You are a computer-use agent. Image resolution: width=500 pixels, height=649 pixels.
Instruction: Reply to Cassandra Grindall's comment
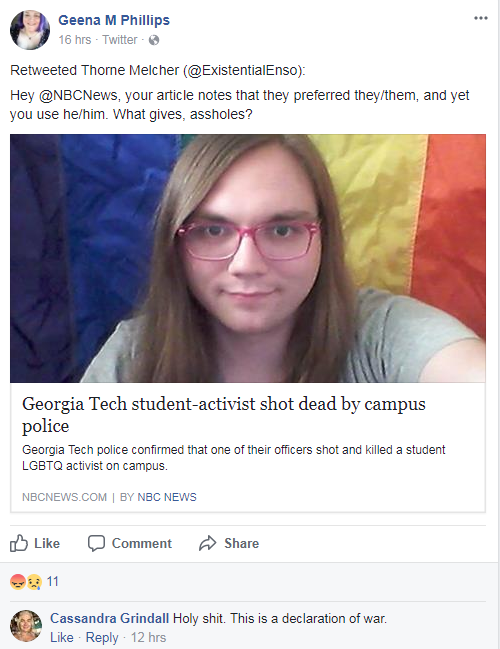point(102,637)
